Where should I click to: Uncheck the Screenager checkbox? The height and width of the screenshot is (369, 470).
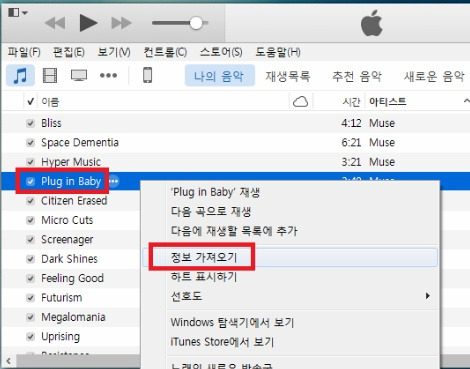(30, 239)
